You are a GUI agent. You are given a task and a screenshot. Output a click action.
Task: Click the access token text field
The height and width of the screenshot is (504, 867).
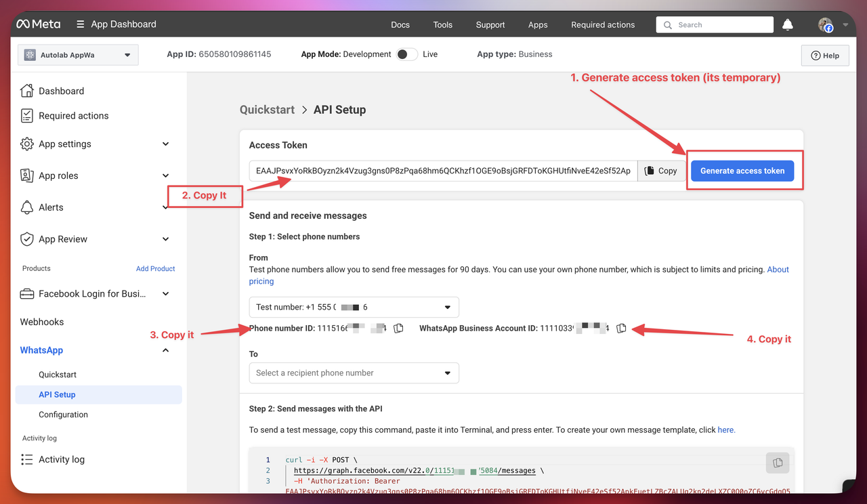pyautogui.click(x=443, y=171)
